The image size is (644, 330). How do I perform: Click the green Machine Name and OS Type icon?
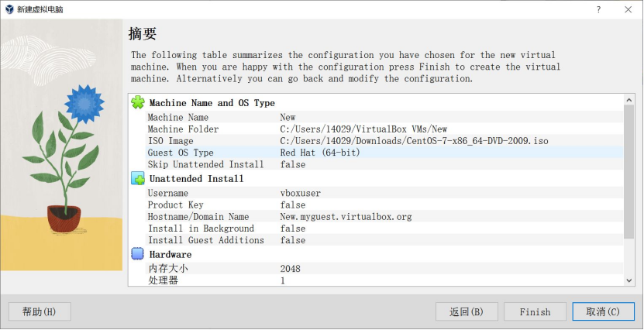[138, 102]
